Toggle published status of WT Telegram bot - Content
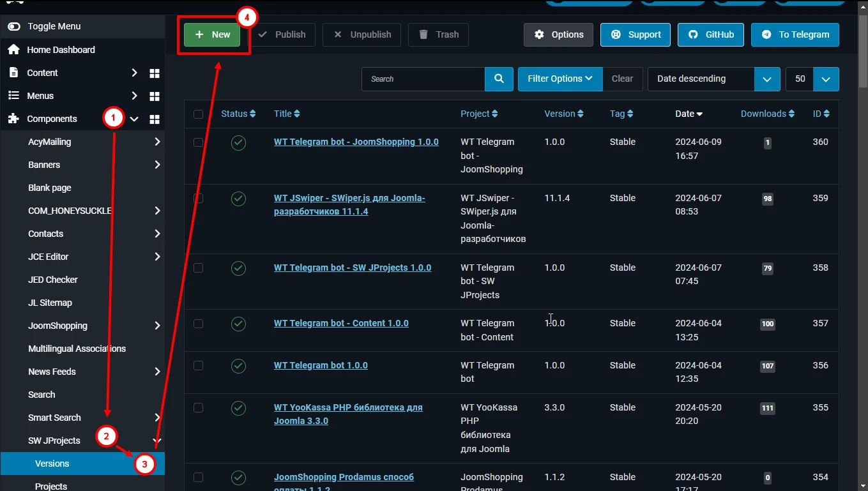868x491 pixels. click(x=238, y=324)
